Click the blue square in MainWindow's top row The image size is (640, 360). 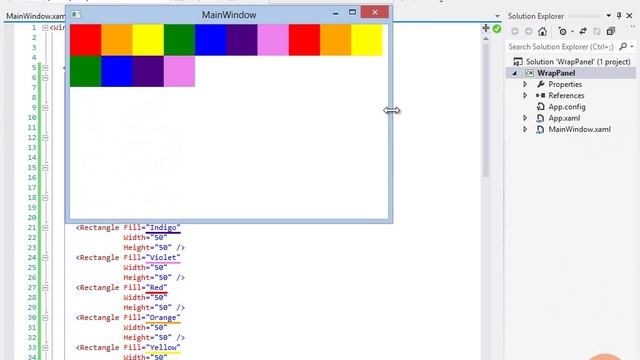pyautogui.click(x=210, y=40)
